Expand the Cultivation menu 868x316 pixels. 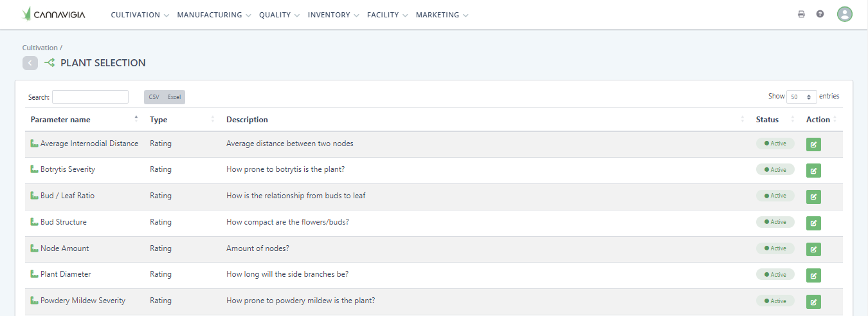click(x=140, y=15)
